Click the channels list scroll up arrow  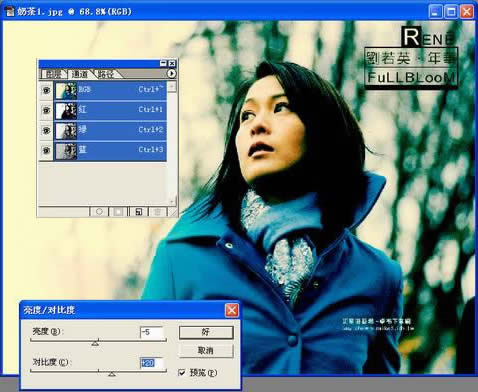172,87
